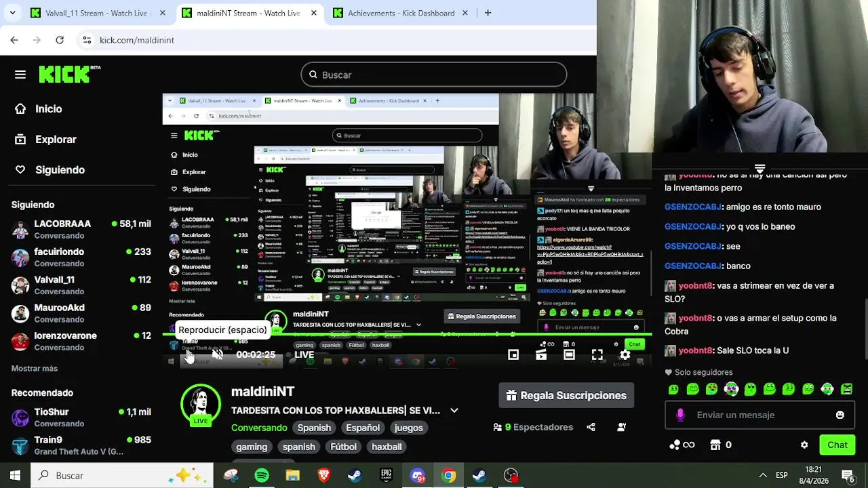Click the channel points infinity icon
Image resolution: width=868 pixels, height=488 pixels.
point(682,445)
